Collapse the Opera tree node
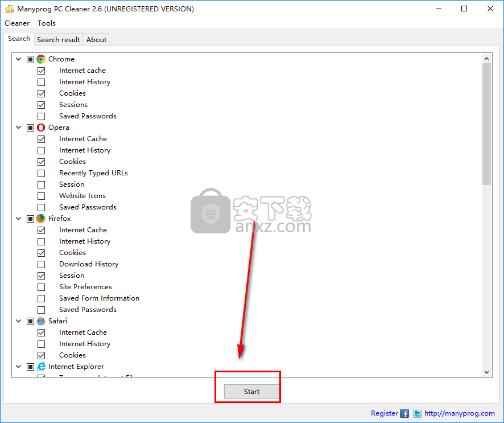Image resolution: width=504 pixels, height=423 pixels. 19,128
